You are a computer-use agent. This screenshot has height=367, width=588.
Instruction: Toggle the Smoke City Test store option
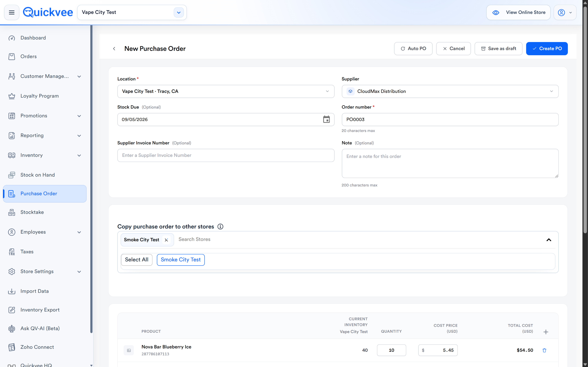181,260
